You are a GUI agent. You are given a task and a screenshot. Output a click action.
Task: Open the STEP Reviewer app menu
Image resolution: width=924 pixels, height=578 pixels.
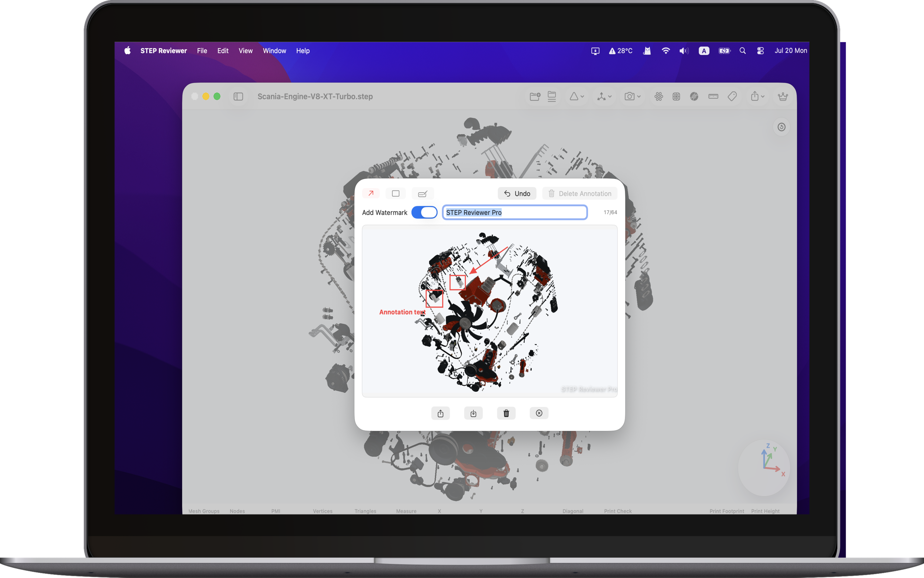163,50
